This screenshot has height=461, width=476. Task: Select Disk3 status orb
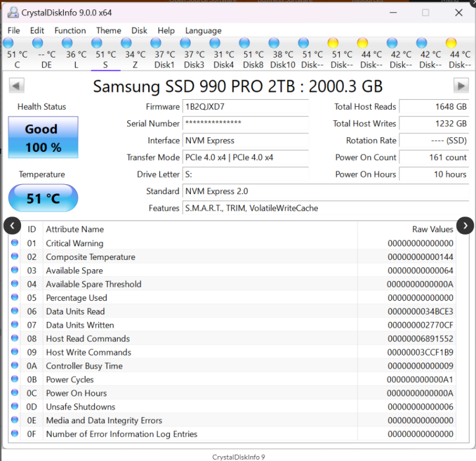pos(185,43)
